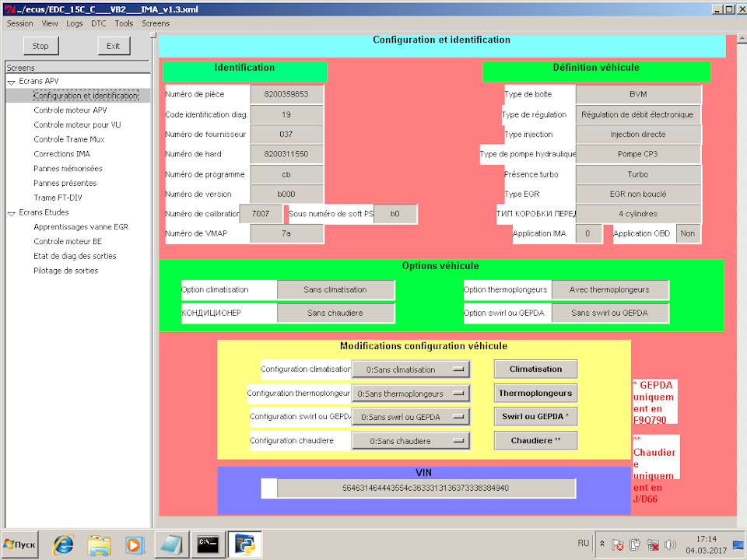Click Type de boite value BVM
The height and width of the screenshot is (560, 747).
(638, 94)
